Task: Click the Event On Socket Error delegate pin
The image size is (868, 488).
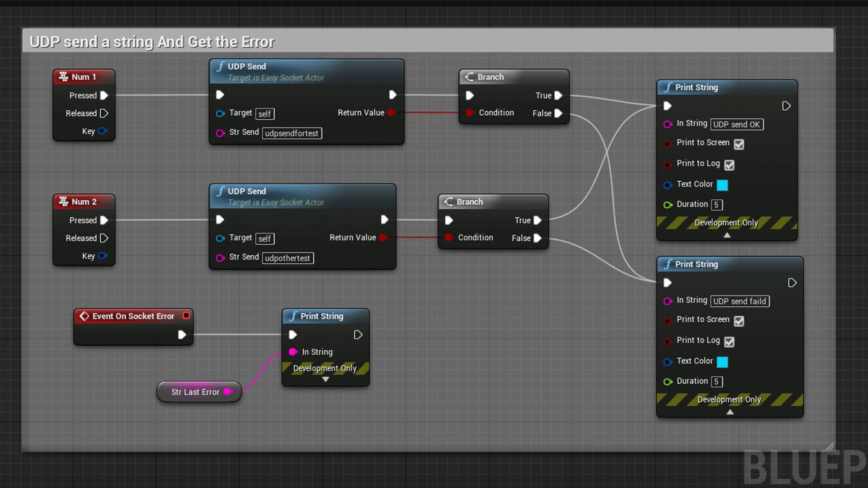Action: 186,315
